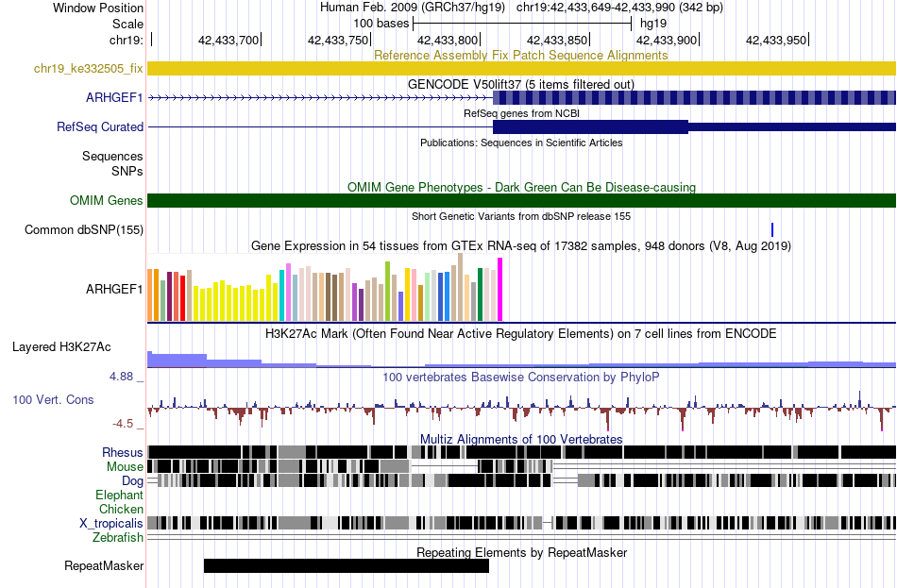Click the 42,433,950 ruler position
Screen dimensions: 897x588
(x=776, y=40)
